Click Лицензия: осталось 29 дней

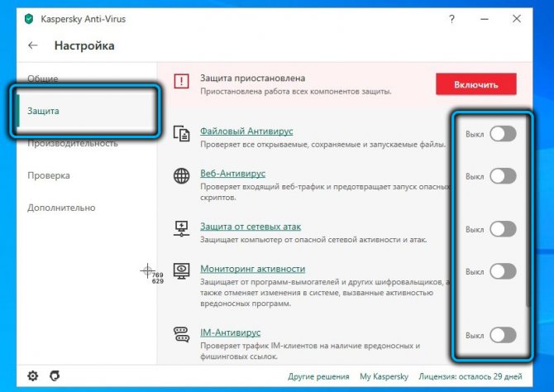(x=470, y=376)
